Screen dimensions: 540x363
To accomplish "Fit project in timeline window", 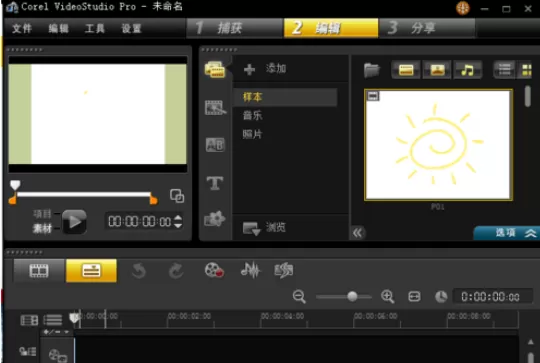I will pyautogui.click(x=414, y=297).
